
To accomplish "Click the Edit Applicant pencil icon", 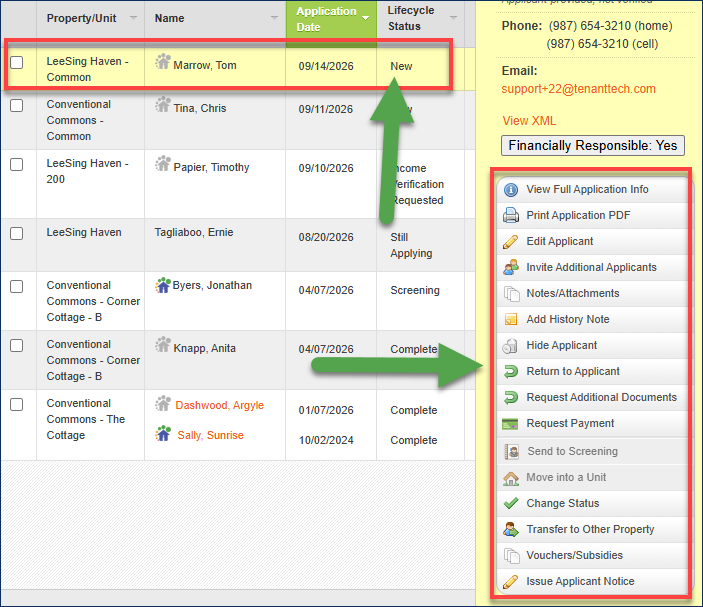I will tap(511, 242).
